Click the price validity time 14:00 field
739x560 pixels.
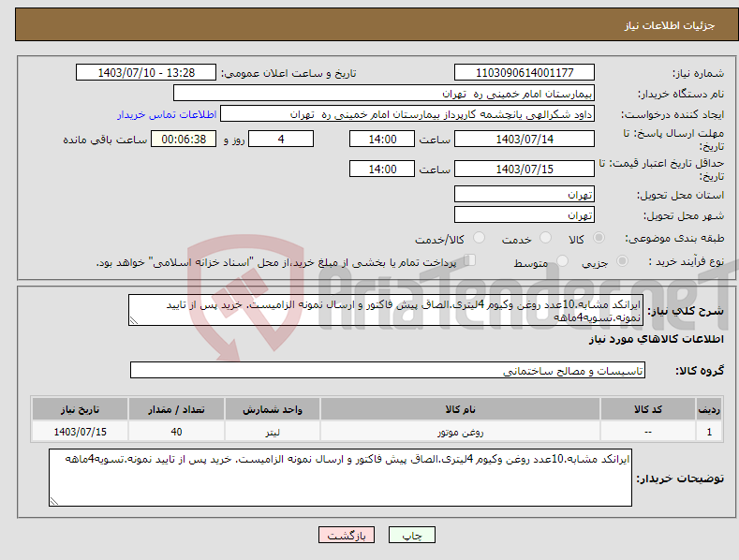[382, 169]
